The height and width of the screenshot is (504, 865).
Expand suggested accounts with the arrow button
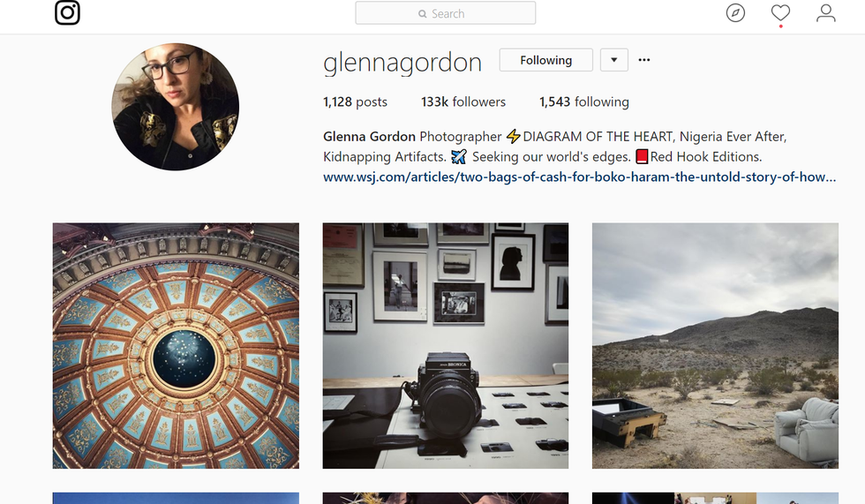(x=614, y=60)
